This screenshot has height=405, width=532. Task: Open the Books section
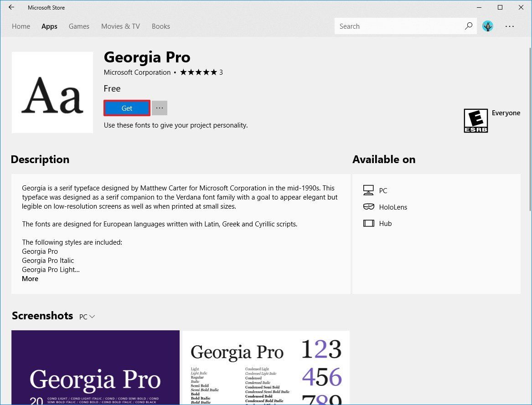(x=160, y=26)
